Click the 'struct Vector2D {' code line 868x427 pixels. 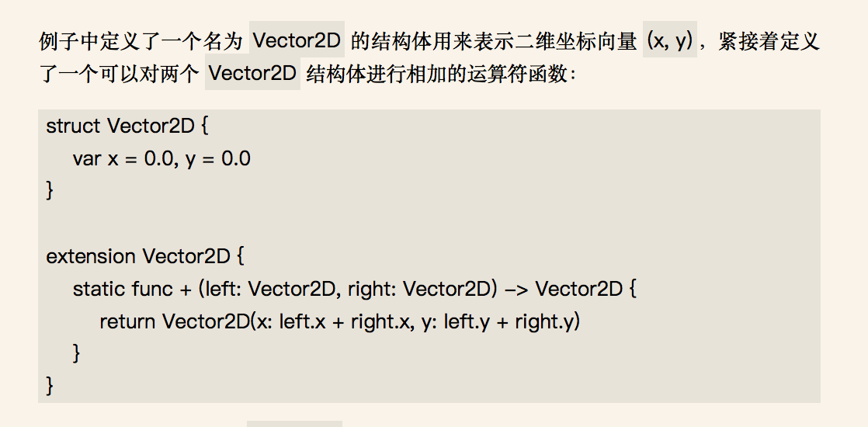pyautogui.click(x=127, y=127)
